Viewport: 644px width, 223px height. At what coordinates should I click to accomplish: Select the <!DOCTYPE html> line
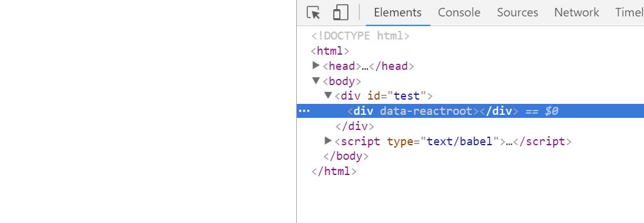[x=361, y=36]
